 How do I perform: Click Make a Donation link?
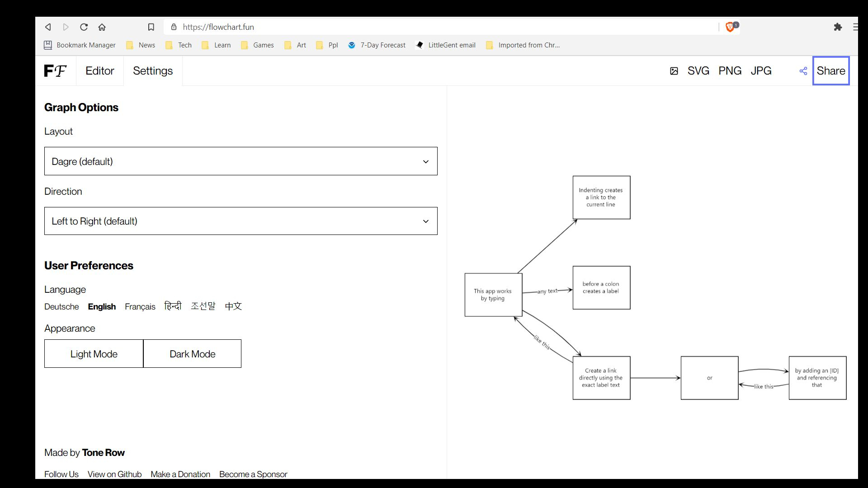click(180, 474)
